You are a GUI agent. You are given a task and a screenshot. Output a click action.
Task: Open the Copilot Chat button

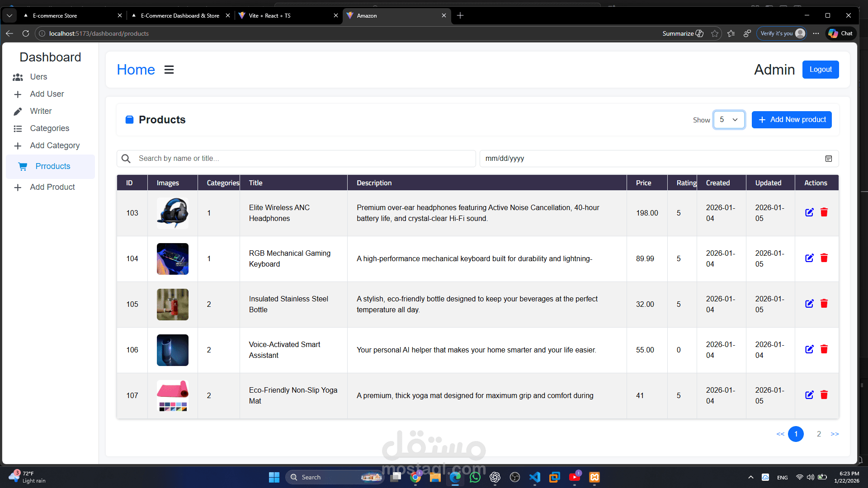click(840, 33)
